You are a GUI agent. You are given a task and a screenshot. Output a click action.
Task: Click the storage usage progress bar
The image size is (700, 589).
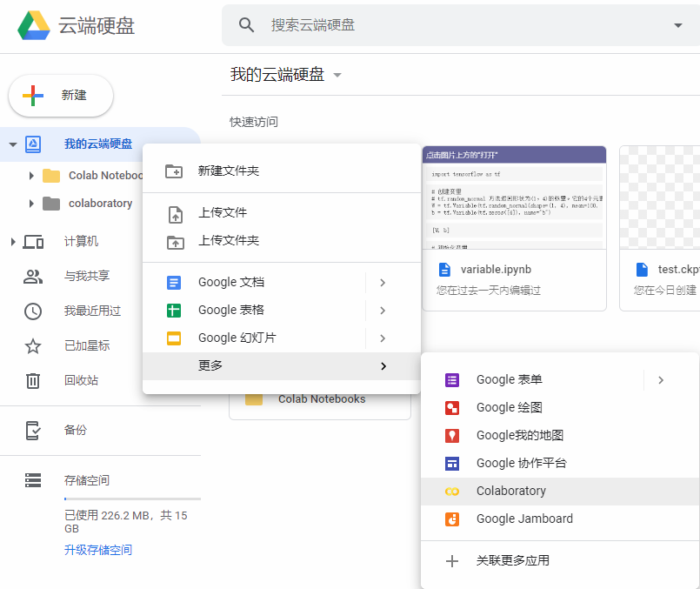click(x=132, y=499)
